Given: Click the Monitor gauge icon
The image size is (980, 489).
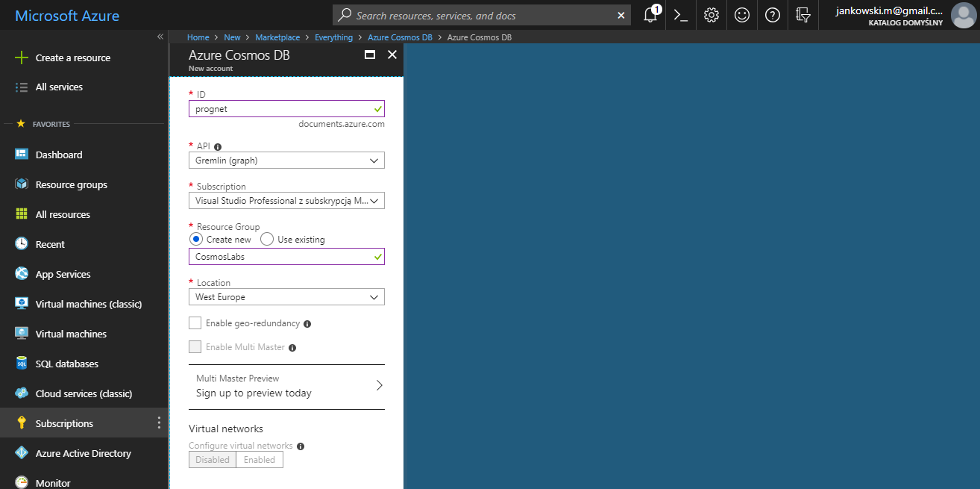Looking at the screenshot, I should coord(22,482).
